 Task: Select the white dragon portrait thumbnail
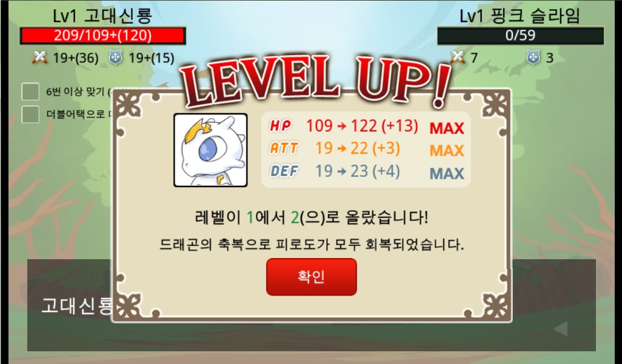(210, 150)
